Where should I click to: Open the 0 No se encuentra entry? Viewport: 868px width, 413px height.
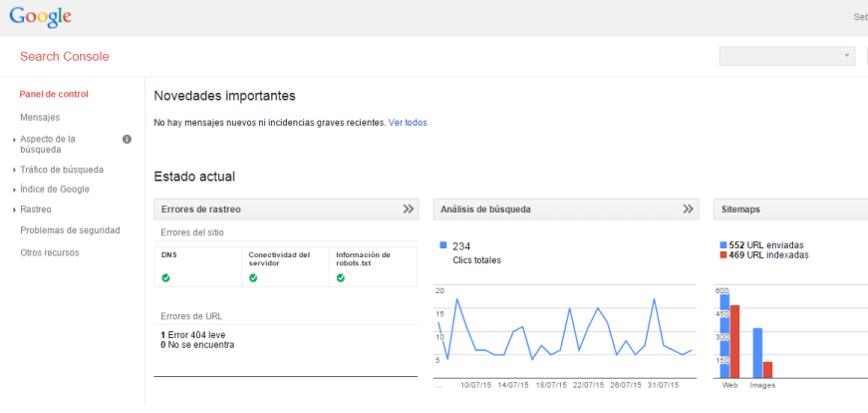197,345
